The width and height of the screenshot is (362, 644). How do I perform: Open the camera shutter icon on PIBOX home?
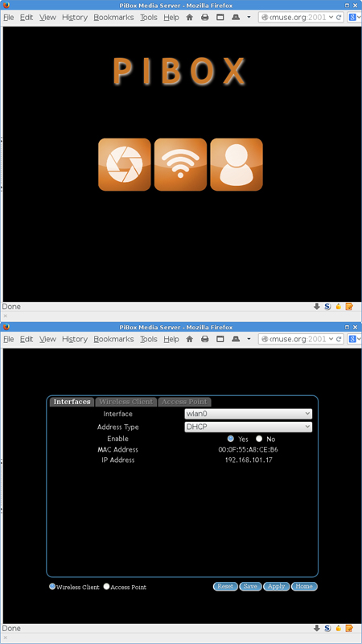125,165
